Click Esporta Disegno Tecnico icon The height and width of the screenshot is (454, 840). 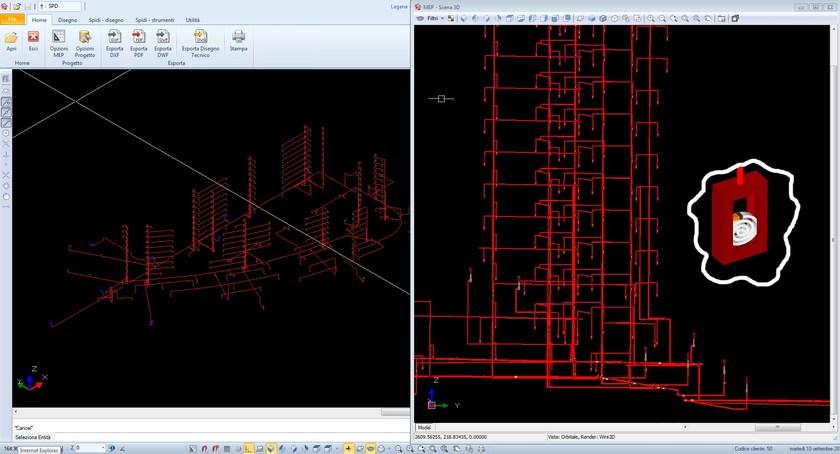[200, 37]
